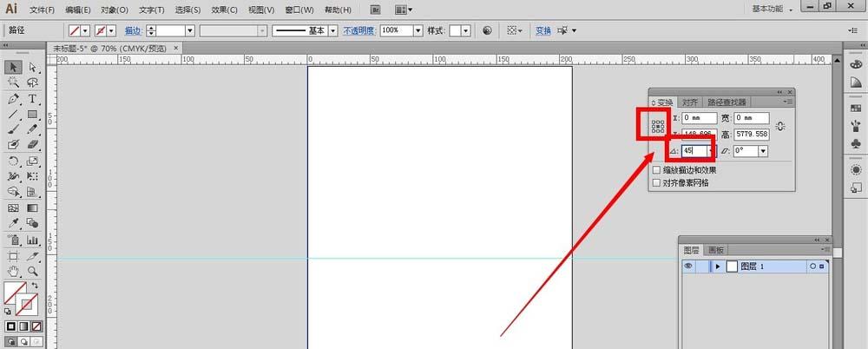Select the Direct Selection tool

[x=33, y=68]
